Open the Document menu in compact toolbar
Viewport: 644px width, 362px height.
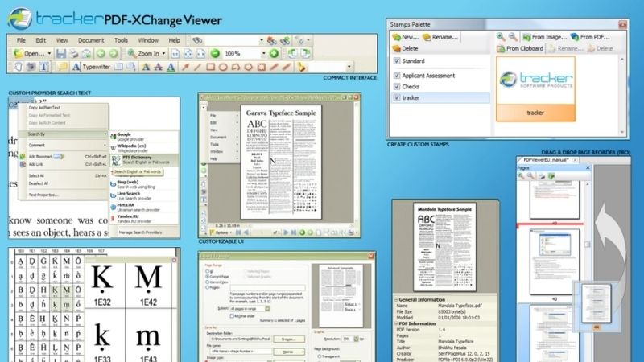91,40
